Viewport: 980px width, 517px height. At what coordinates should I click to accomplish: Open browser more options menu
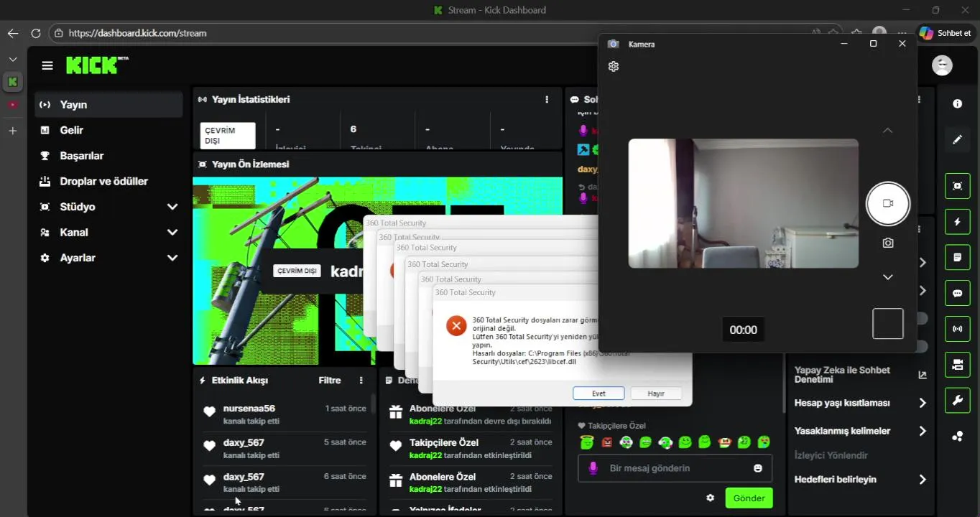902,33
